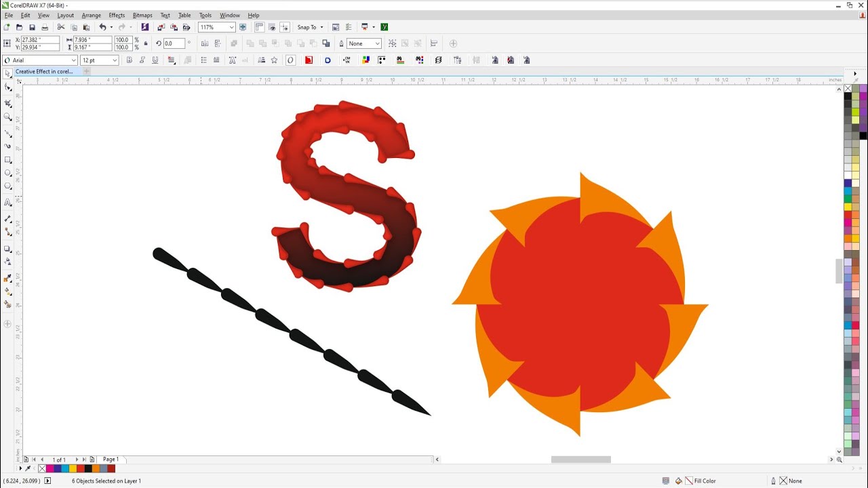Select the Artistic Media tool
The width and height of the screenshot is (868, 488).
[8, 146]
